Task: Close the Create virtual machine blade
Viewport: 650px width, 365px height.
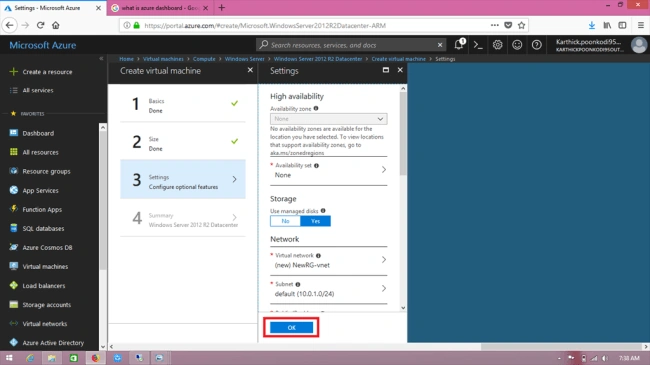Action: pos(250,70)
